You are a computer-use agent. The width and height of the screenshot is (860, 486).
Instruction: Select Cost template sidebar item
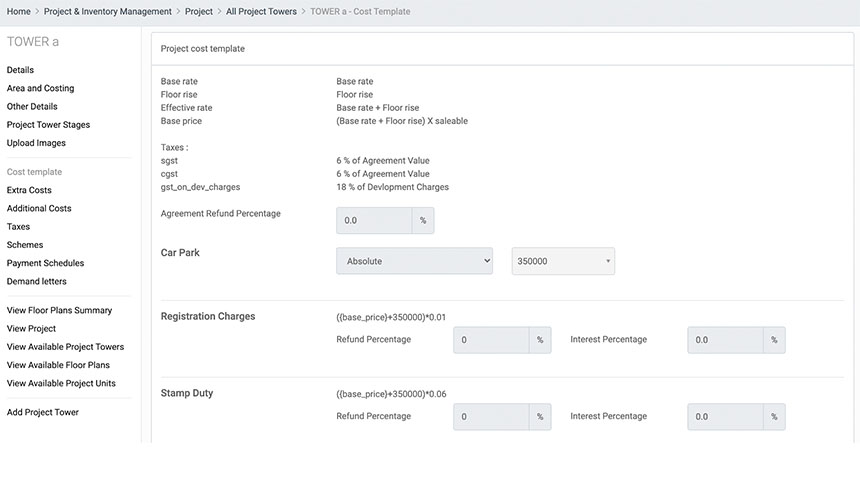(34, 172)
